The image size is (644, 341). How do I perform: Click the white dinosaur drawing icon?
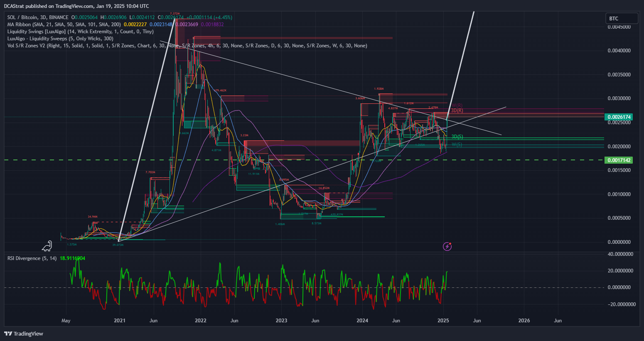(47, 246)
